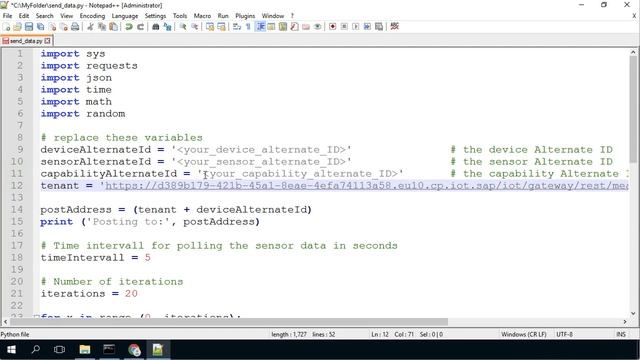Stop macro recording via toolbar
The width and height of the screenshot is (640, 360).
[x=344, y=27]
